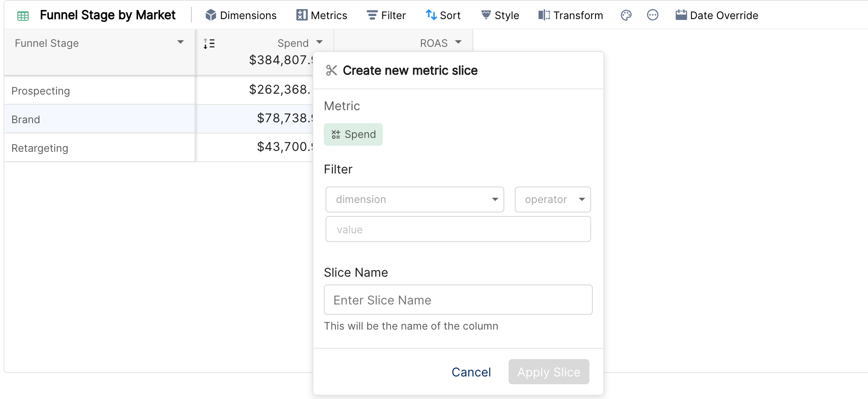Click the sort order icon in Spend column
Image resolution: width=868 pixels, height=399 pixels.
click(209, 43)
